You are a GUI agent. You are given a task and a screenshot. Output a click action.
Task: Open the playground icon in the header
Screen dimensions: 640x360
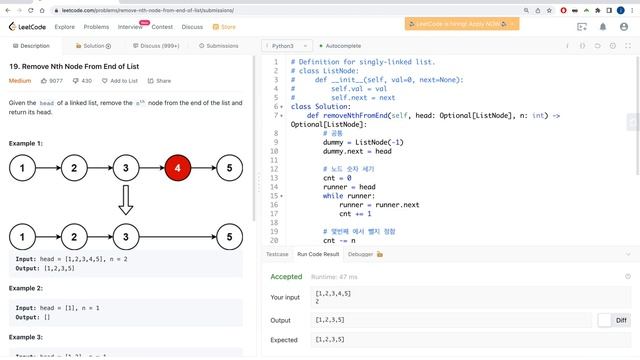pos(582,27)
